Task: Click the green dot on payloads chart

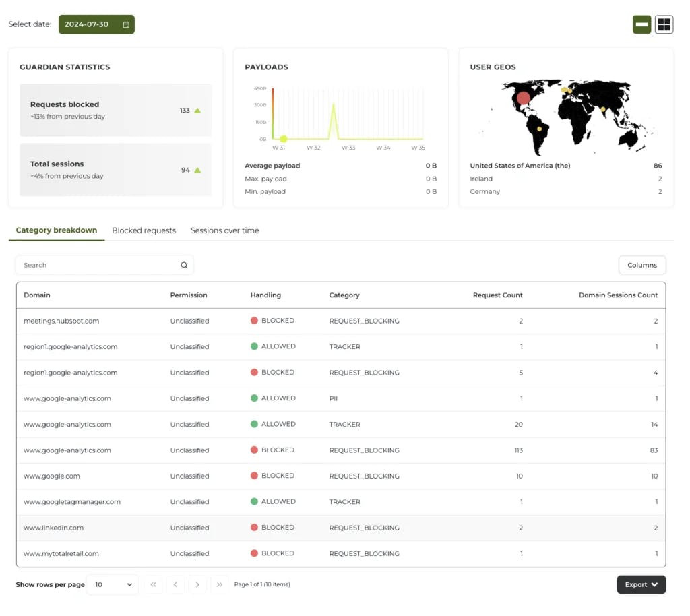Action: click(284, 139)
